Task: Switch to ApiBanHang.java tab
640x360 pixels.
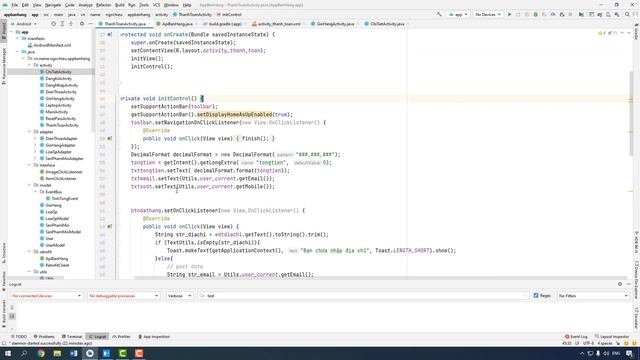Action: 177,24
